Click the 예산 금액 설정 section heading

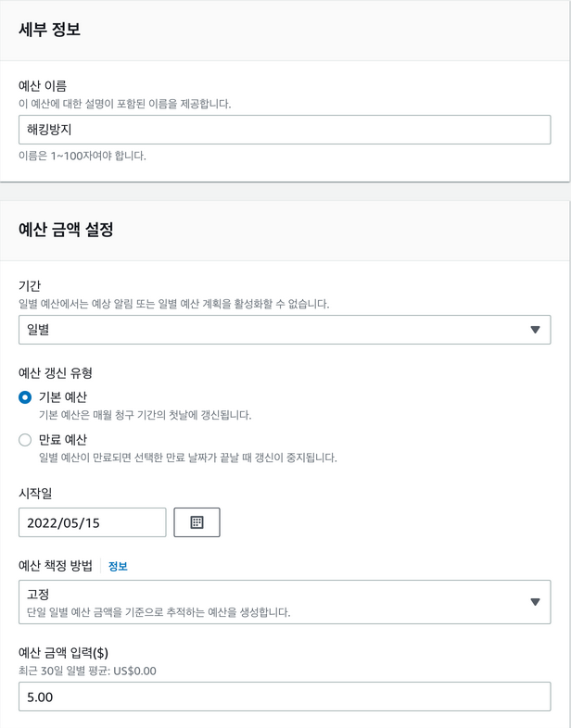click(66, 230)
